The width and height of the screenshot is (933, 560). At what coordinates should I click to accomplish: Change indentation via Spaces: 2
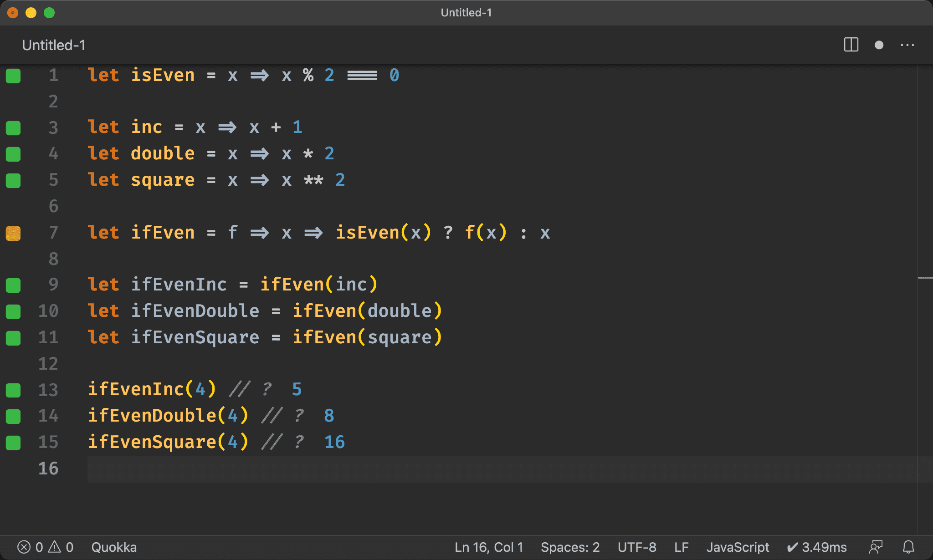coord(570,547)
